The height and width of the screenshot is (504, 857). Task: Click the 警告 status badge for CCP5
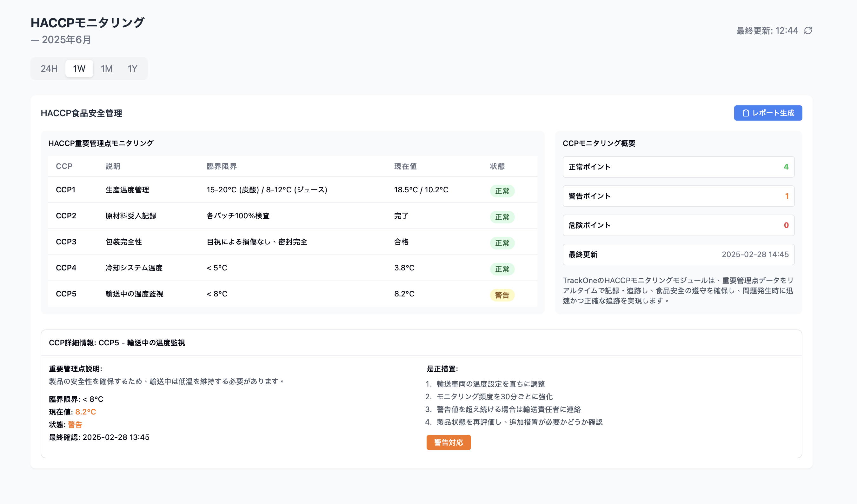(x=502, y=295)
